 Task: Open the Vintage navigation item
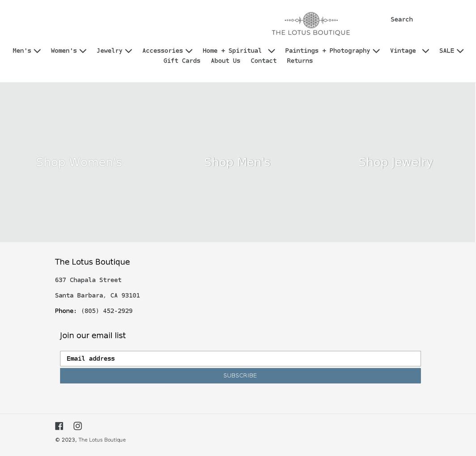coord(403,51)
